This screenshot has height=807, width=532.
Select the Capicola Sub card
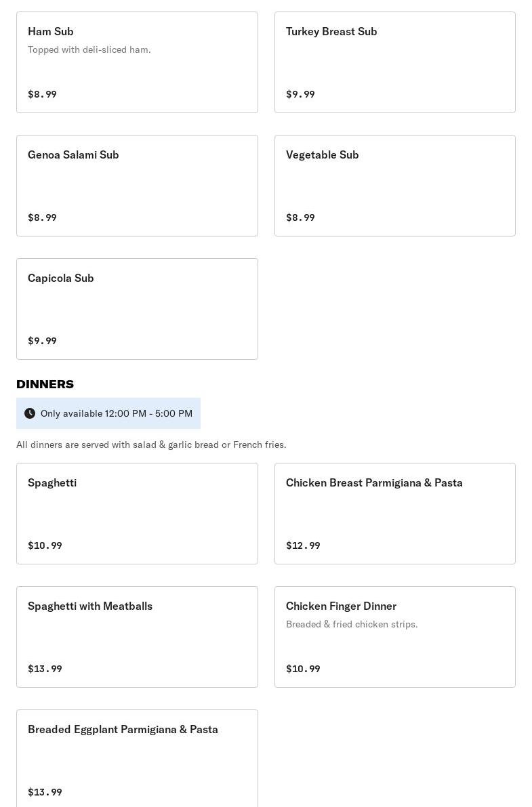tap(137, 309)
